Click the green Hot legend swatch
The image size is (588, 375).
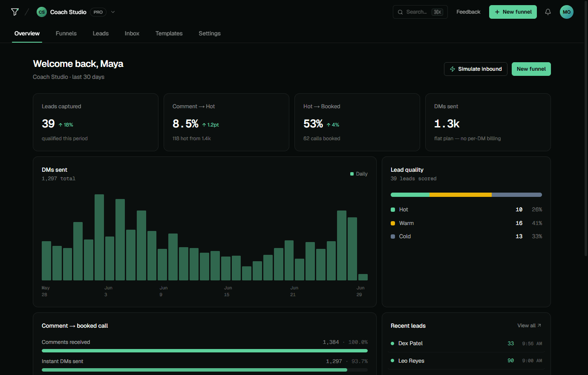click(x=393, y=210)
